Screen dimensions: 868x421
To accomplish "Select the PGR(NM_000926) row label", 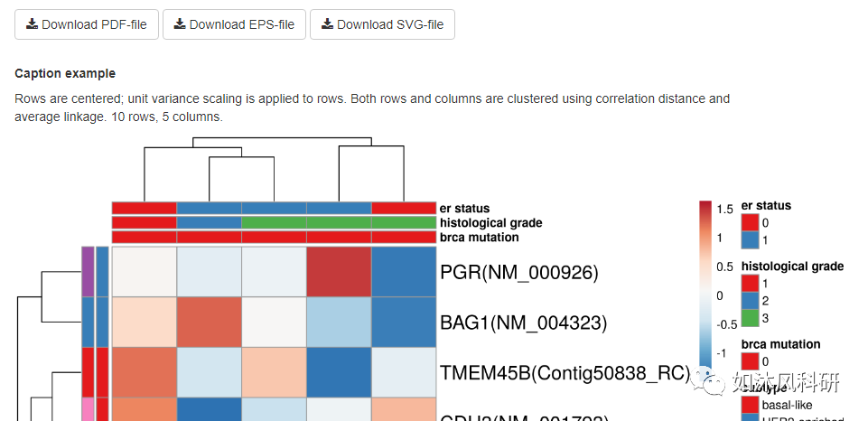I will (x=518, y=272).
